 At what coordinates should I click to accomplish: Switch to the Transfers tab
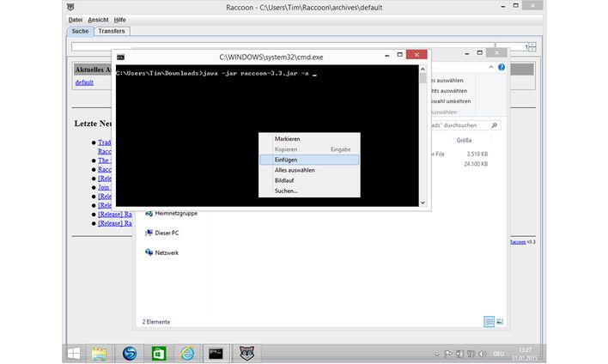[x=112, y=31]
